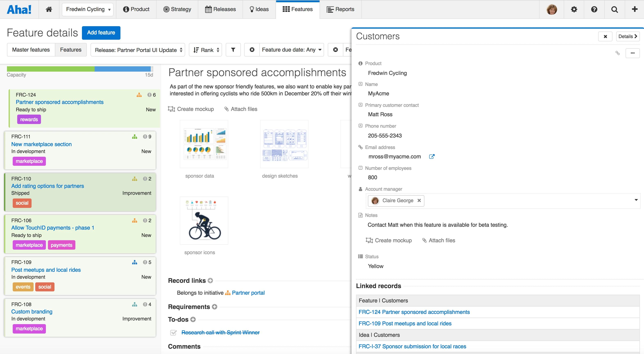Open settings gear icon in header
Viewport: 644px width, 354px height.
pos(574,9)
